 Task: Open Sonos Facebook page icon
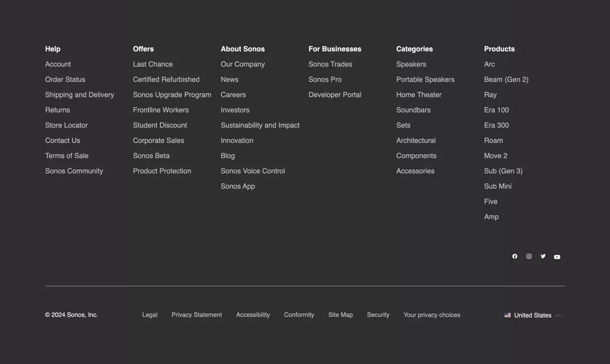[515, 256]
